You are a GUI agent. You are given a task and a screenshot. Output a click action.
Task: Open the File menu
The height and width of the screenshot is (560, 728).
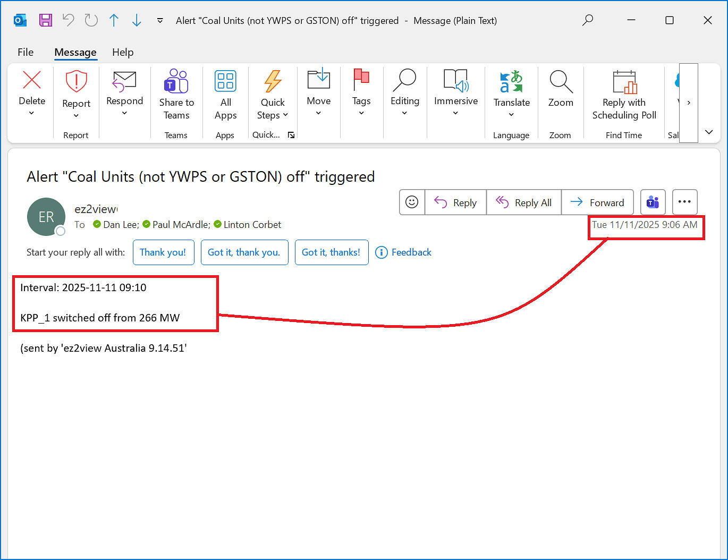coord(26,52)
